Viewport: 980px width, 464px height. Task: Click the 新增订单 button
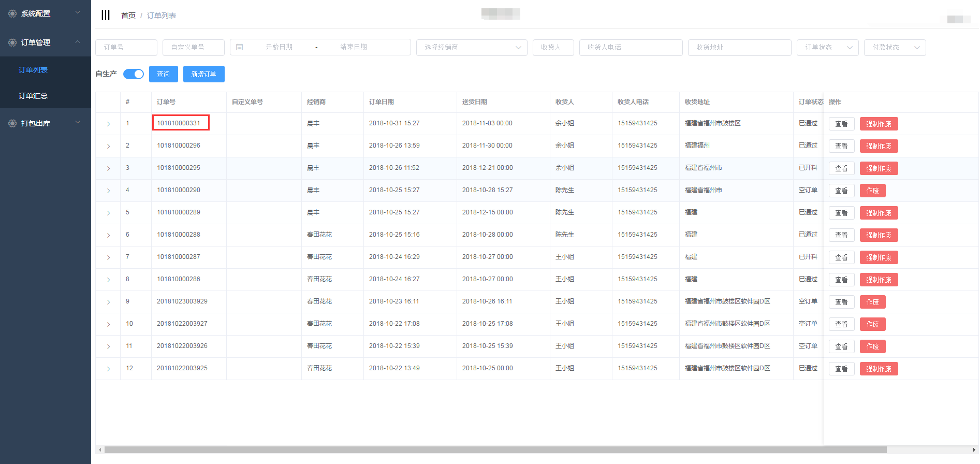(x=203, y=74)
